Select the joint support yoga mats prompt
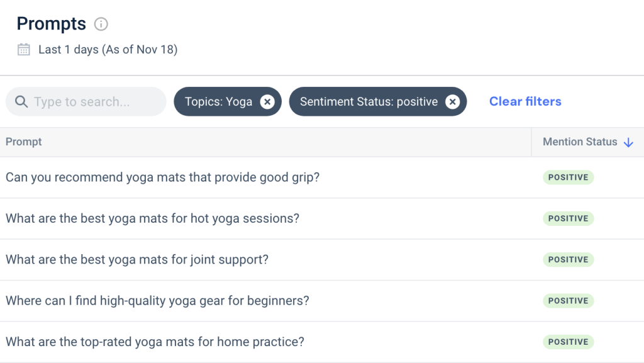Image resolution: width=644 pixels, height=363 pixels. (137, 259)
